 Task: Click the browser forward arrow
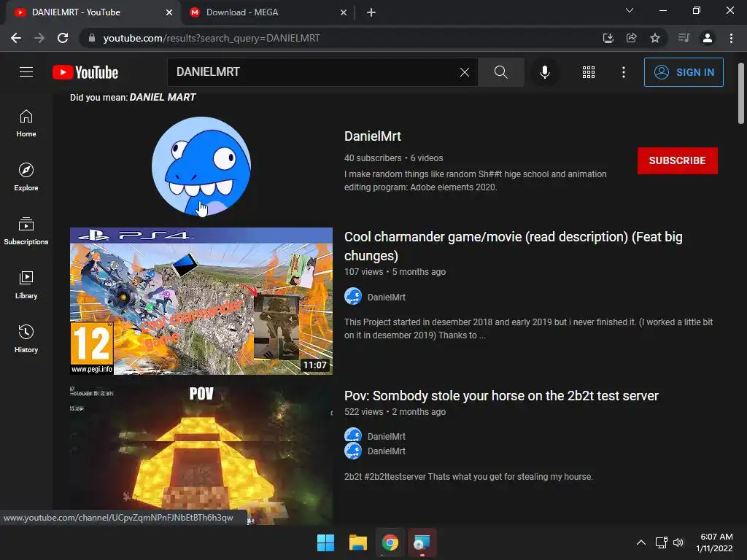point(39,38)
